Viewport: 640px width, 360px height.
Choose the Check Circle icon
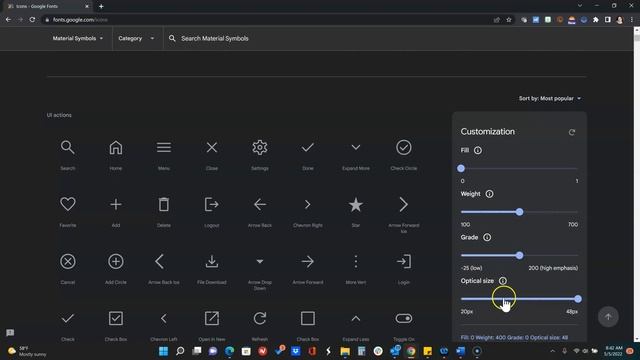click(x=404, y=147)
